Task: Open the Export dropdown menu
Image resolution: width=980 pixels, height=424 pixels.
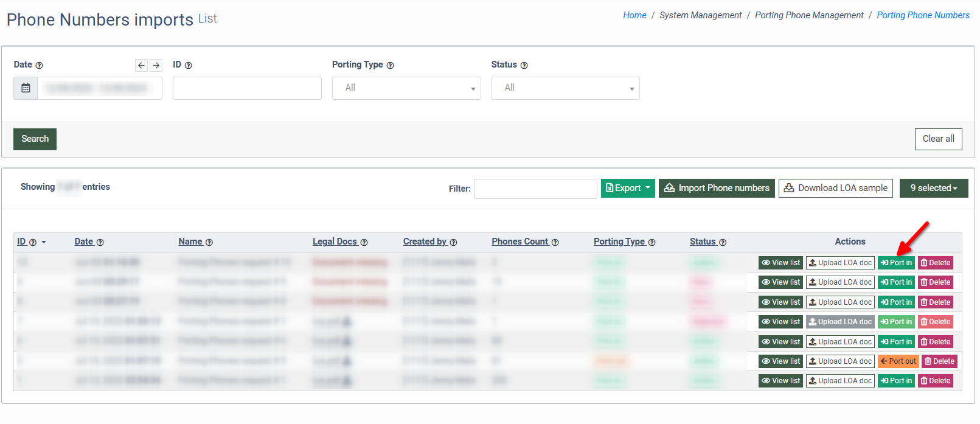Action: coord(628,189)
